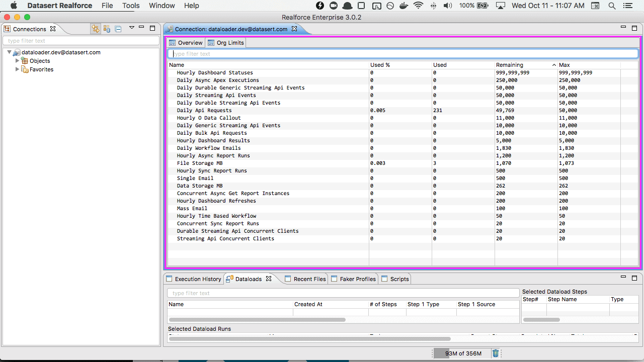Image resolution: width=644 pixels, height=362 pixels.
Task: Click the Selected Dataload Steps horizontal scrollbar
Action: (x=541, y=320)
